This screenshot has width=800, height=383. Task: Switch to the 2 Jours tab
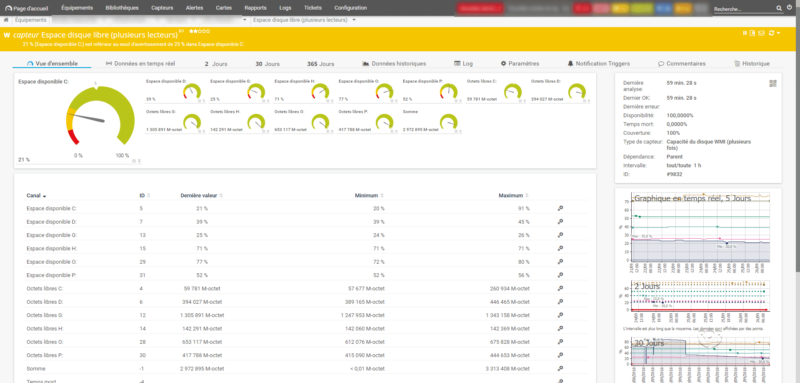tap(216, 64)
